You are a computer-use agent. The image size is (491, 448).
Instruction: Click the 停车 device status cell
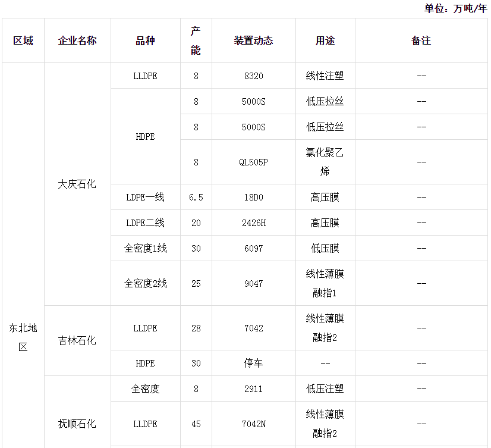coord(254,363)
